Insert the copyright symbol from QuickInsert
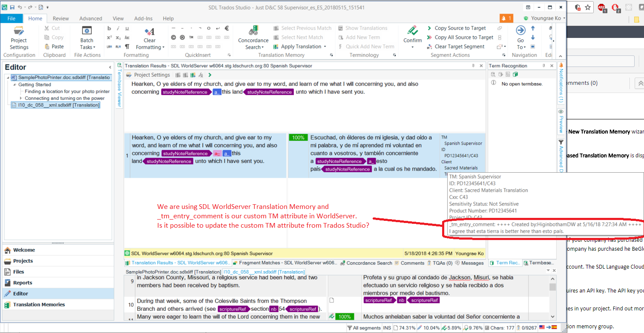The width and height of the screenshot is (644, 333). (173, 38)
